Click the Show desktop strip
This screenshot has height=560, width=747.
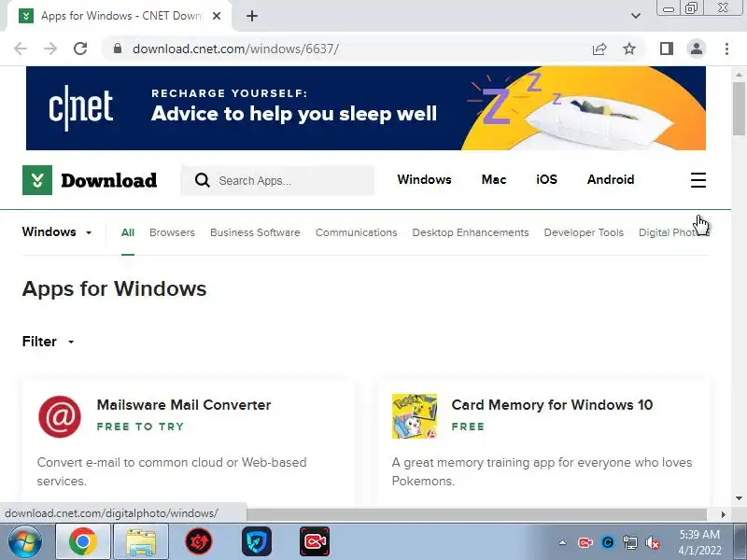(740, 542)
